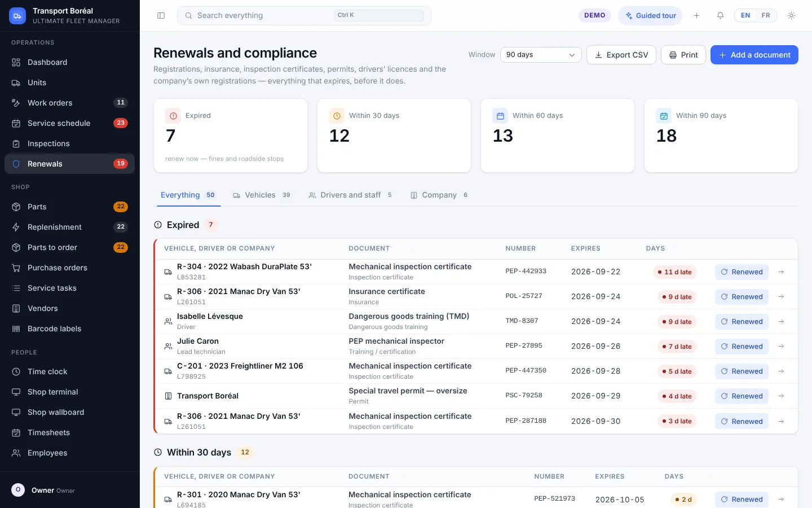Open Shop wallboard page
Screen dimensions: 812x508
pyautogui.click(x=70, y=412)
